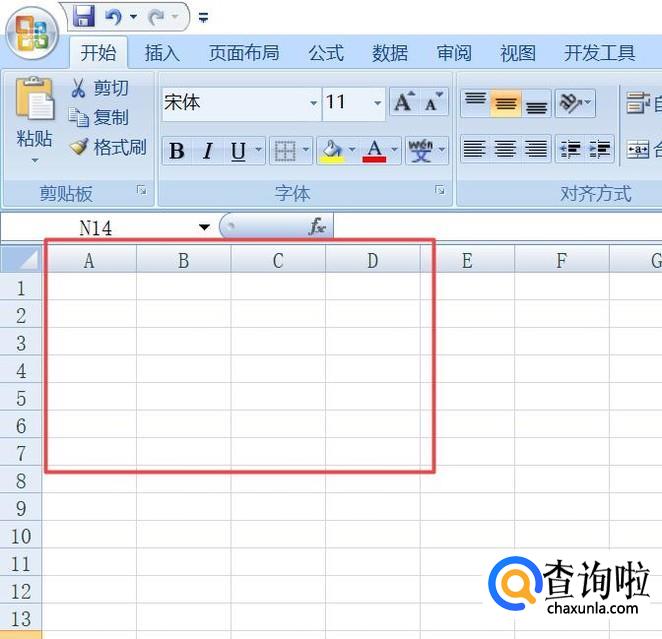Screen dimensions: 662x639
Task: Open the 字体 dialog launcher
Action: point(440,190)
